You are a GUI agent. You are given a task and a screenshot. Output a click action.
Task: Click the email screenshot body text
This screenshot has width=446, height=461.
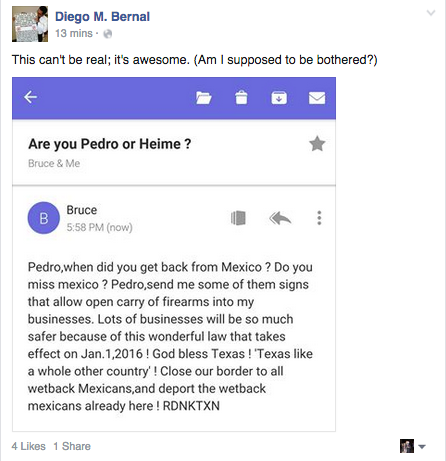(x=170, y=336)
